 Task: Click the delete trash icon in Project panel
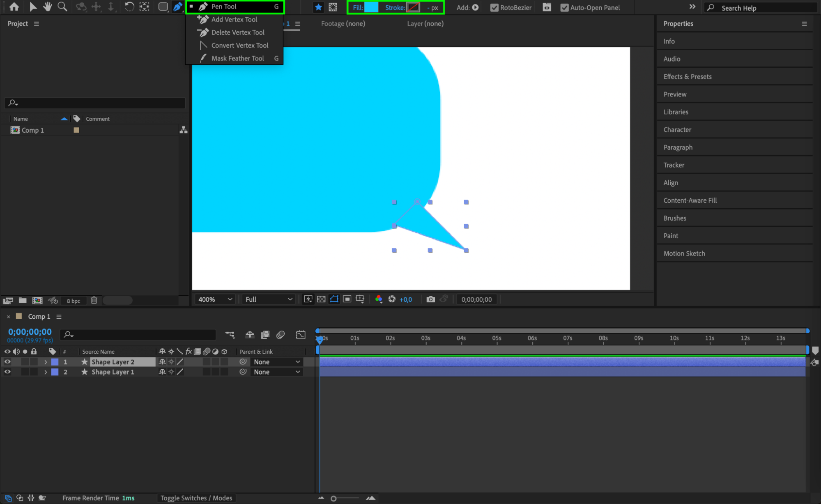pos(94,300)
